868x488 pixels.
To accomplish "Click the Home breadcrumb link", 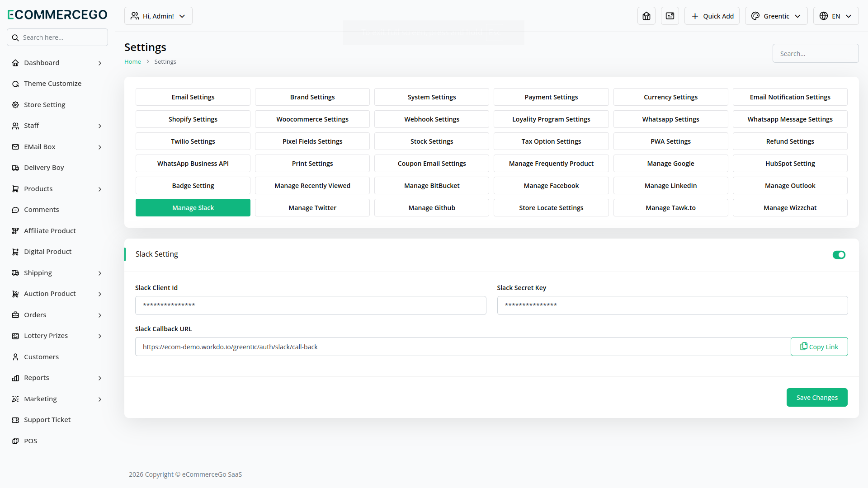I will pos(132,61).
